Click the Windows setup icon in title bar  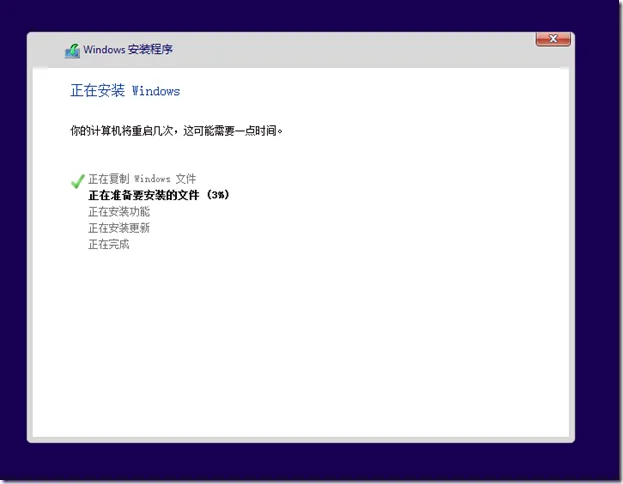[72, 50]
